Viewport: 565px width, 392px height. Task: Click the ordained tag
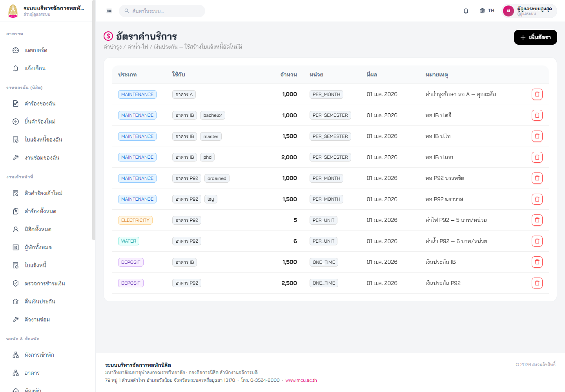pyautogui.click(x=217, y=178)
